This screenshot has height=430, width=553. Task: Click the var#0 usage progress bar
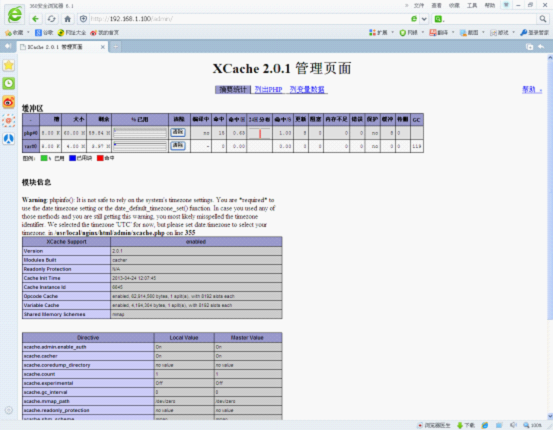click(140, 146)
